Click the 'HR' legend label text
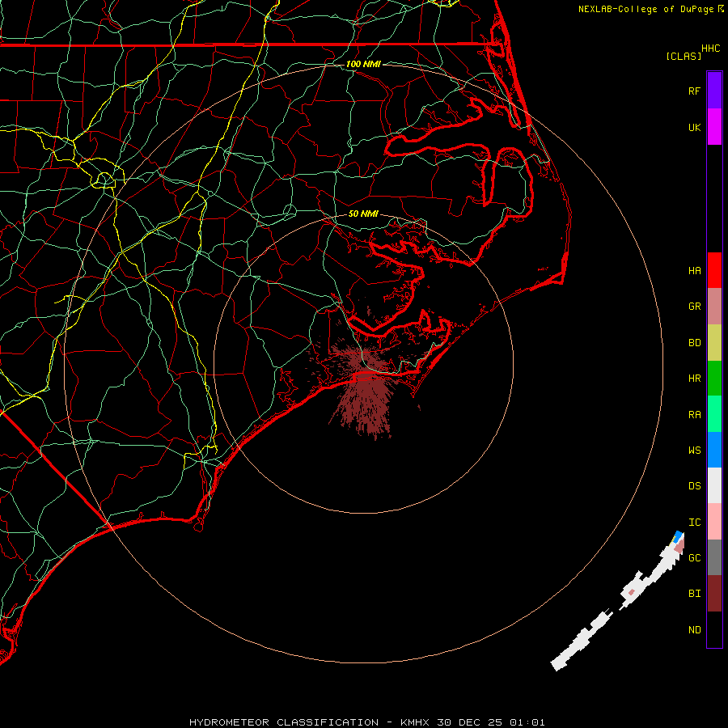The height and width of the screenshot is (728, 728). point(694,379)
